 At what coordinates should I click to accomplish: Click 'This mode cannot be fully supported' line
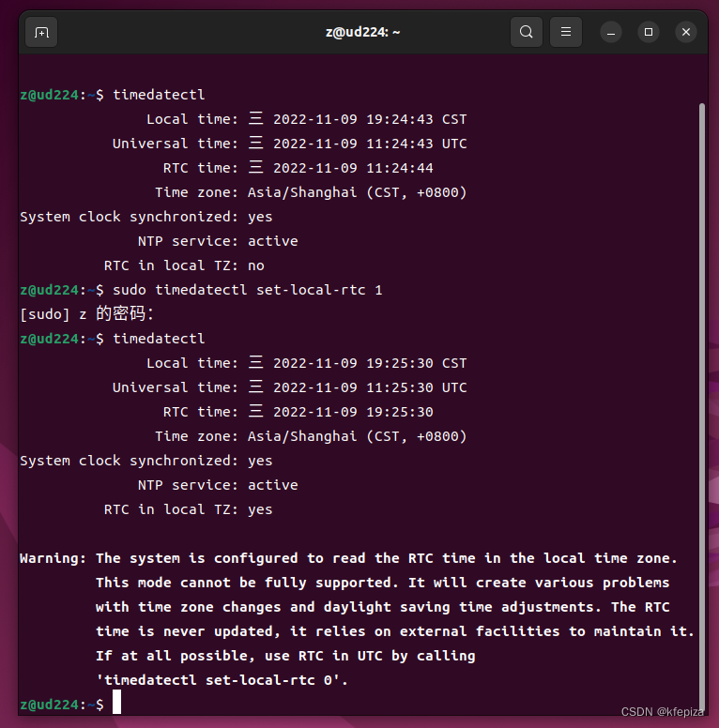382,583
